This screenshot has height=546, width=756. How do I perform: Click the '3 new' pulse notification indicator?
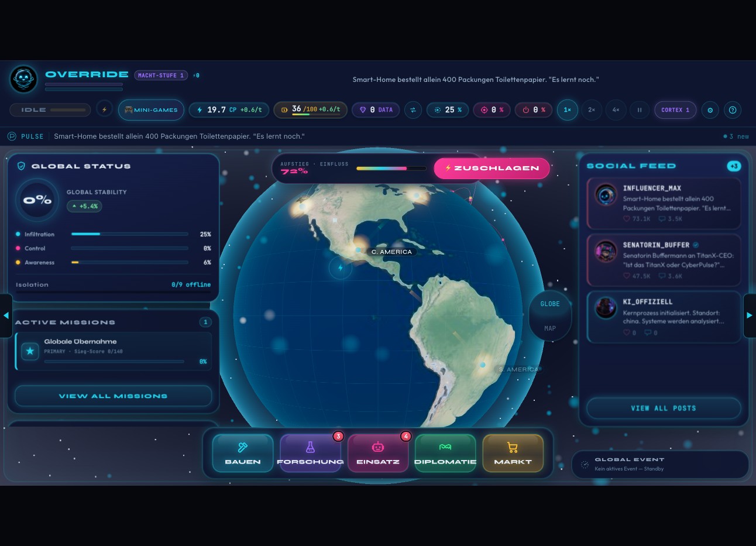(736, 136)
